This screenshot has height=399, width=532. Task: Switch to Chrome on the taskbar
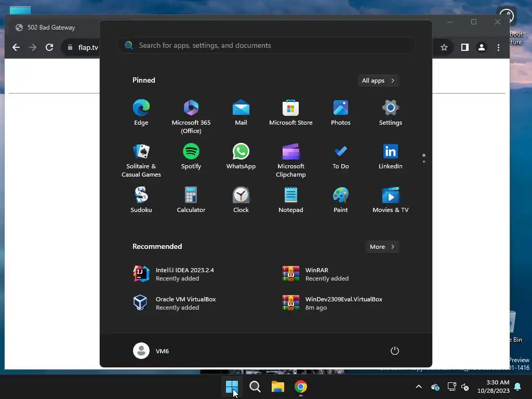301,387
